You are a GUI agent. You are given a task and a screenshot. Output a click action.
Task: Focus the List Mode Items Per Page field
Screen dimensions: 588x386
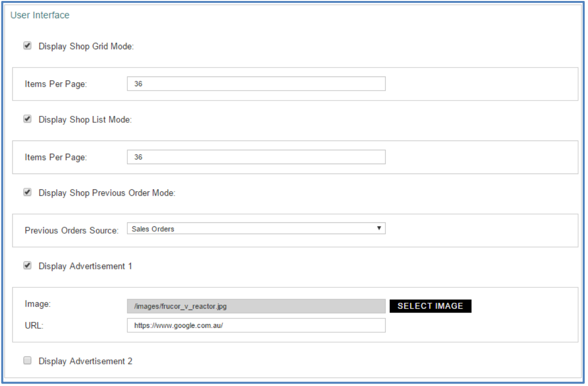pos(256,157)
